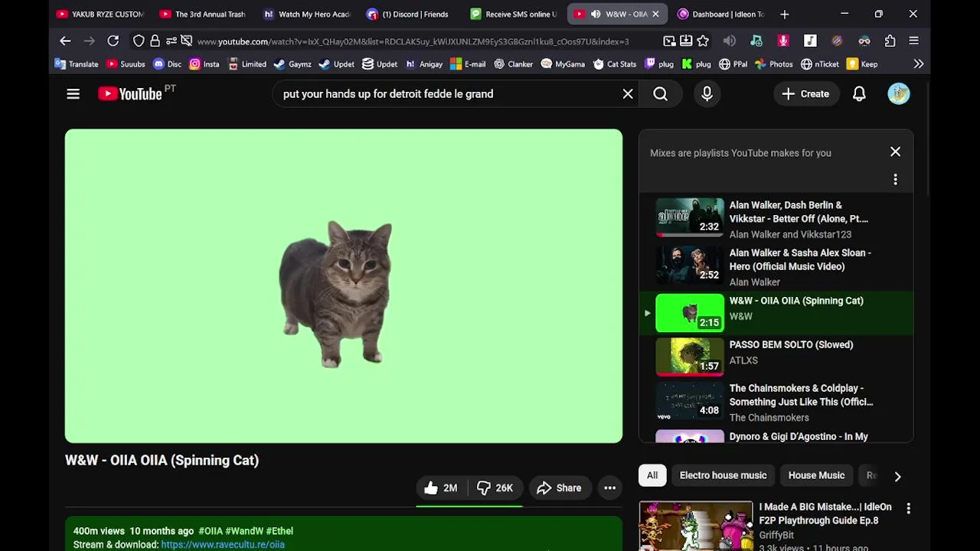Open the Insta bookmark

[204, 64]
